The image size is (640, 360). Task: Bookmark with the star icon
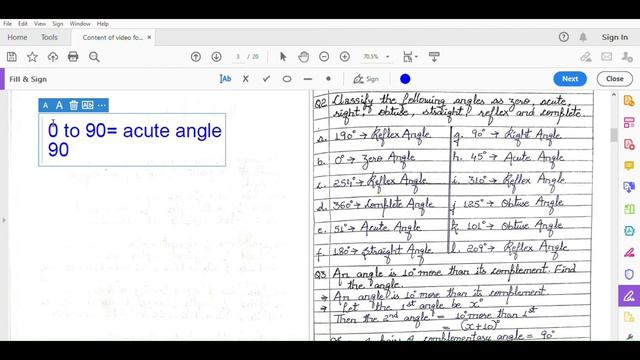tap(32, 57)
